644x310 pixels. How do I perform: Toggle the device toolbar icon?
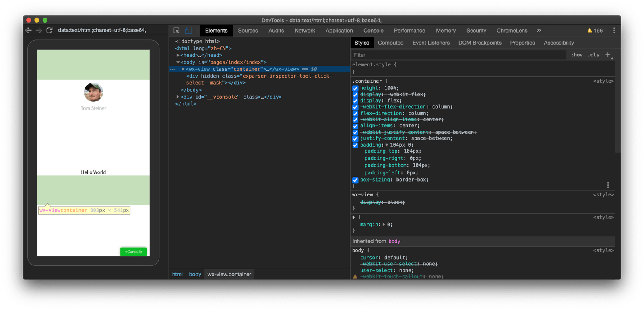188,31
